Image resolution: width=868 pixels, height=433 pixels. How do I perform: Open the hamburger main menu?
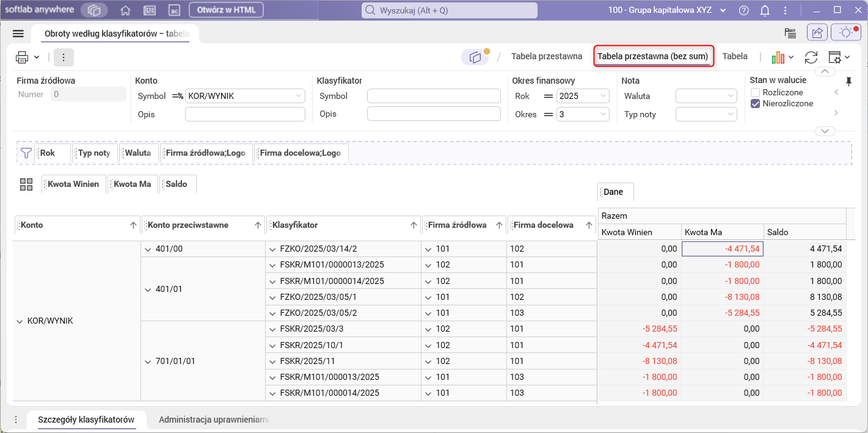click(x=18, y=34)
